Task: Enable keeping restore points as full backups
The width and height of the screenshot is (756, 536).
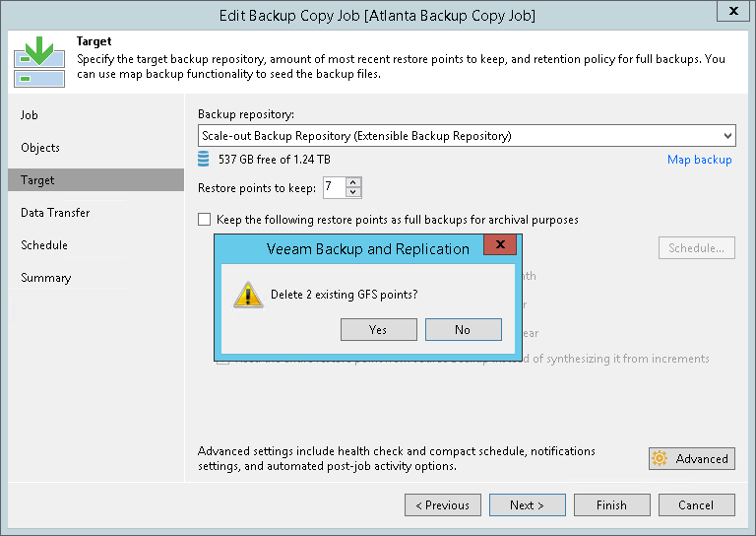Action: point(205,220)
